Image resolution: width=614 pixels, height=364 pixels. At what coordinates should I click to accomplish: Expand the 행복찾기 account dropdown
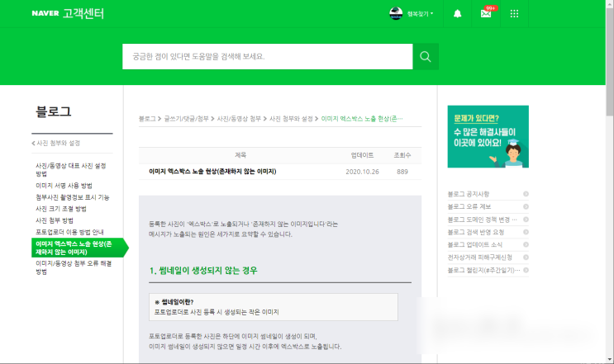click(420, 14)
